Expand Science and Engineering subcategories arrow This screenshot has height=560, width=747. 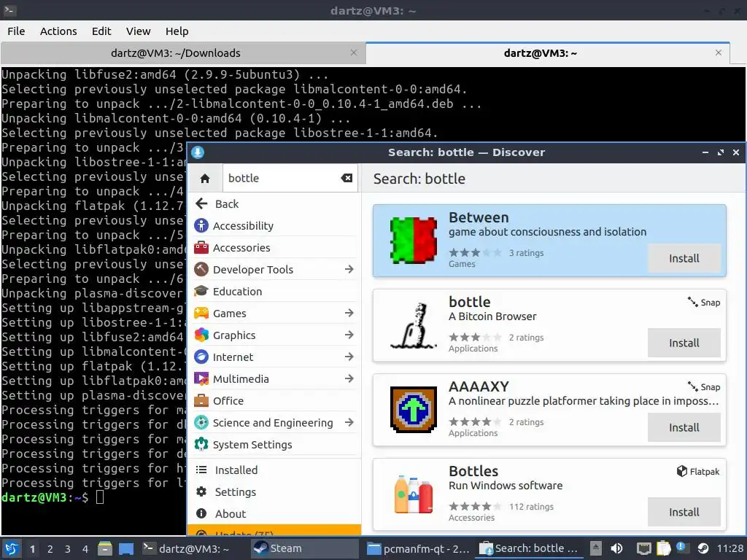[x=349, y=423]
